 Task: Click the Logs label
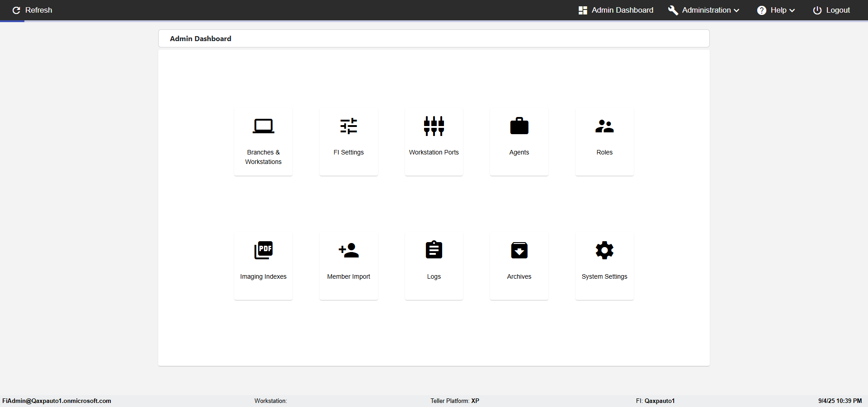pyautogui.click(x=434, y=276)
